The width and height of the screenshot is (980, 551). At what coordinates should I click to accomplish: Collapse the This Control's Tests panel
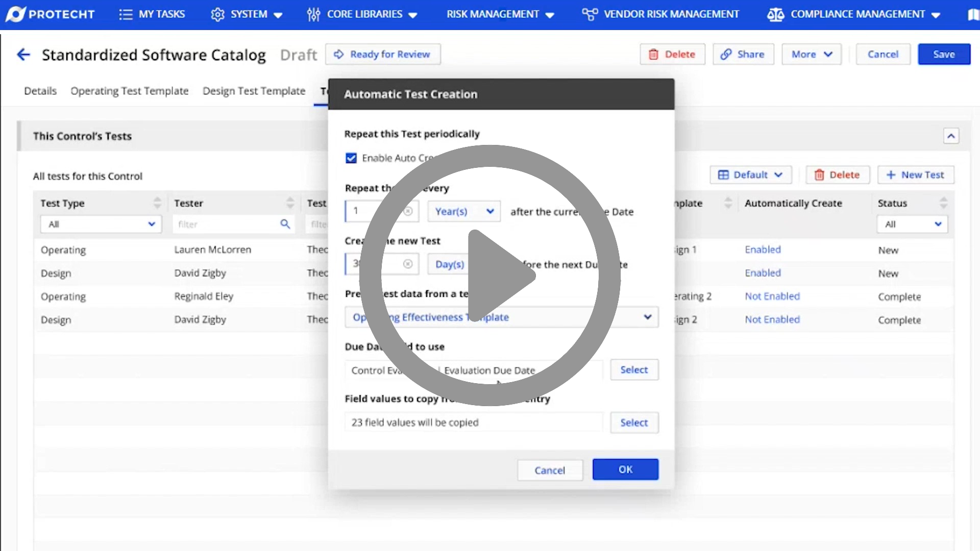click(x=951, y=136)
